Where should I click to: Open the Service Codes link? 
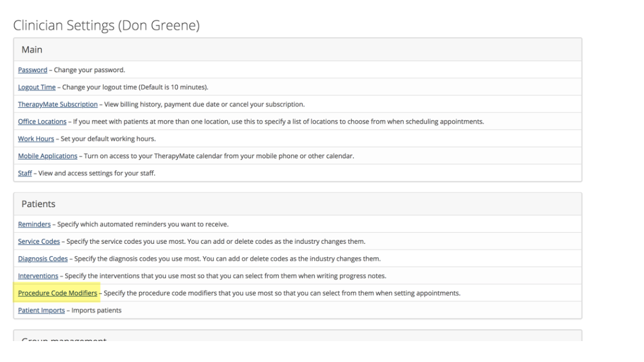tap(39, 241)
